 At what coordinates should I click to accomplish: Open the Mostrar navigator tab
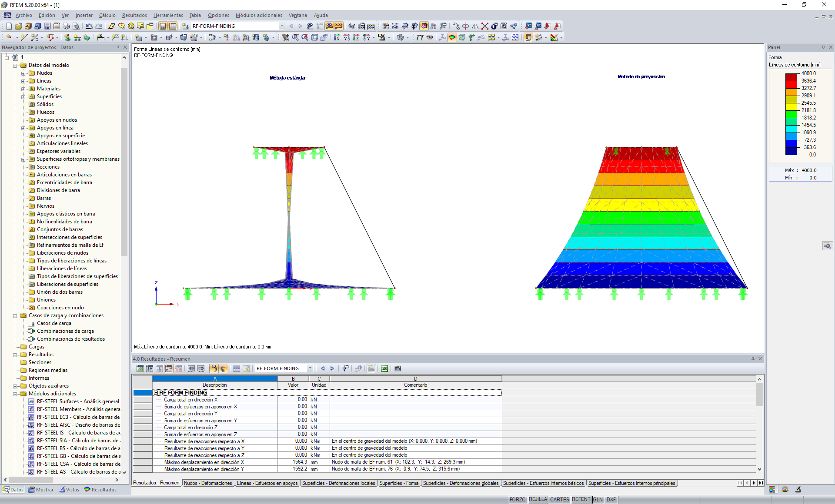click(41, 490)
